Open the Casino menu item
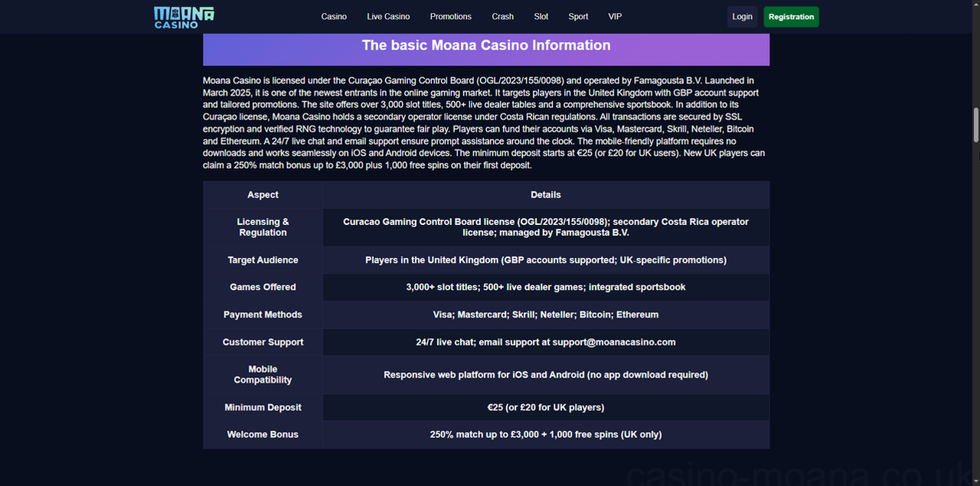Image resolution: width=980 pixels, height=486 pixels. [334, 16]
